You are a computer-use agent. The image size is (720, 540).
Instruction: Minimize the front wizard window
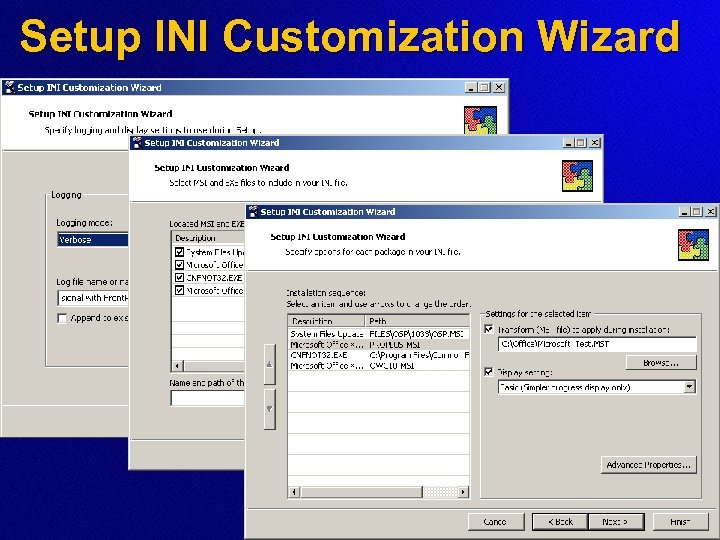[x=685, y=212]
